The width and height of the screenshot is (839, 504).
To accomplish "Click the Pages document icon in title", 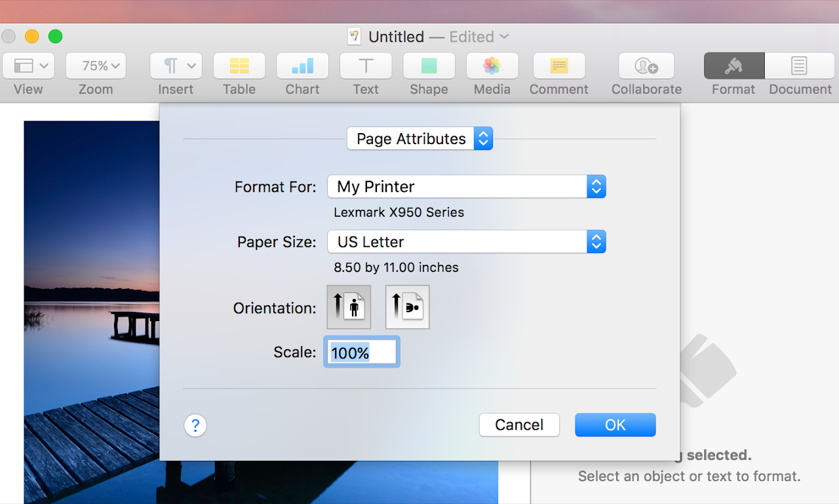I will pyautogui.click(x=354, y=37).
